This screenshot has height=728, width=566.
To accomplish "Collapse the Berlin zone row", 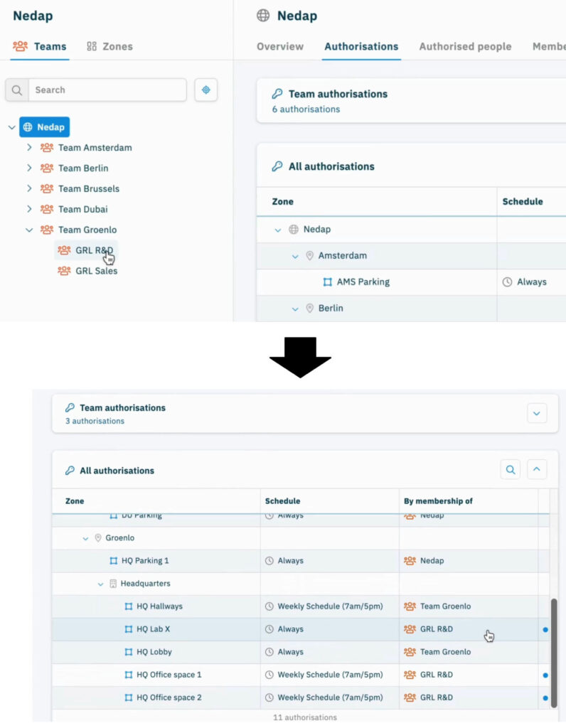I will pyautogui.click(x=295, y=309).
